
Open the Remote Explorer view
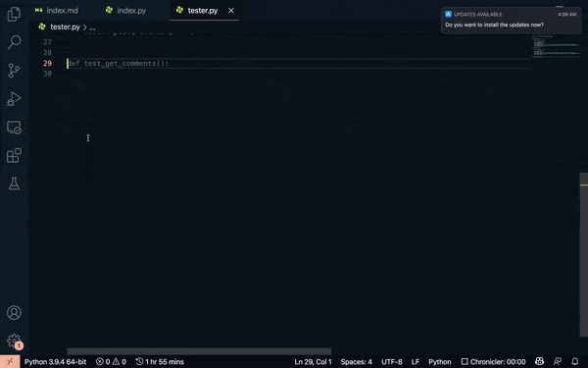tap(14, 128)
